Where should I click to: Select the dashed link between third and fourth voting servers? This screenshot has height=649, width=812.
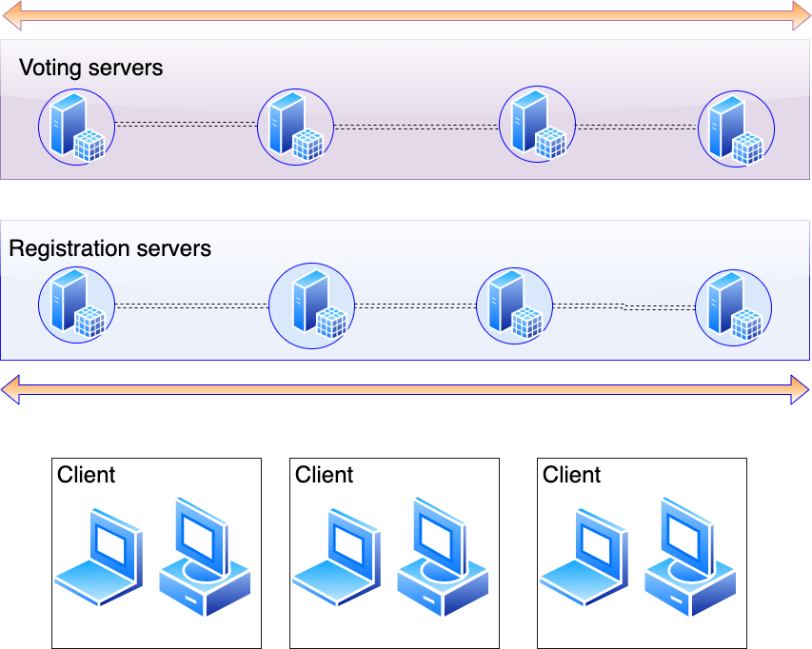(637, 127)
